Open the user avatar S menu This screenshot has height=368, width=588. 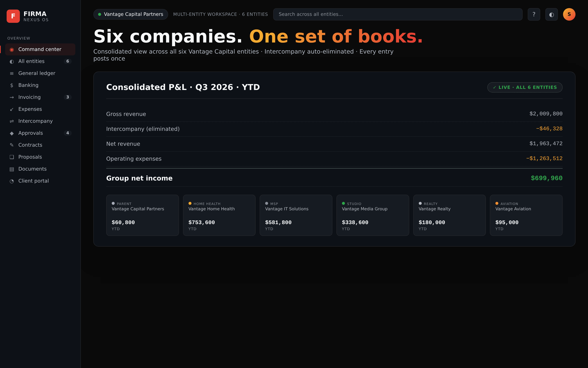point(569,14)
